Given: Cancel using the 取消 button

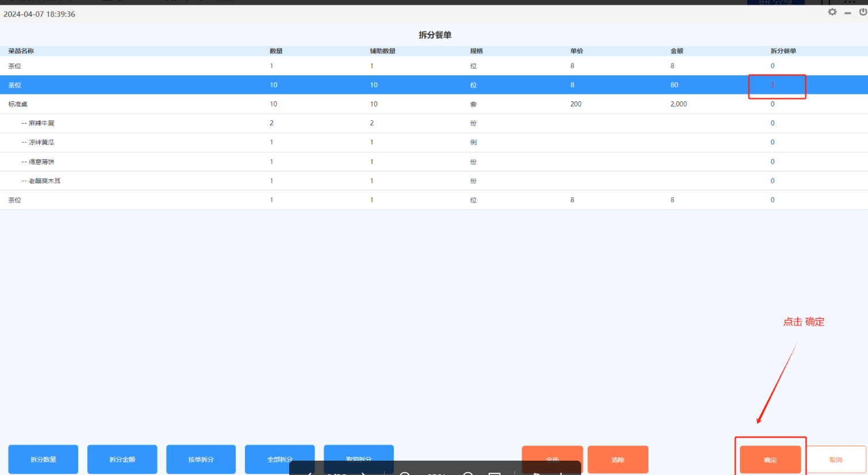Looking at the screenshot, I should (x=836, y=459).
